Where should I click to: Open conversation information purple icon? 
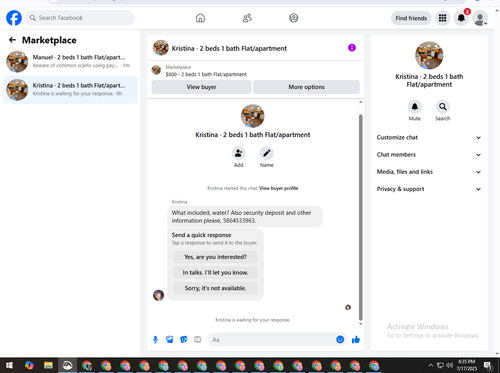pyautogui.click(x=352, y=48)
